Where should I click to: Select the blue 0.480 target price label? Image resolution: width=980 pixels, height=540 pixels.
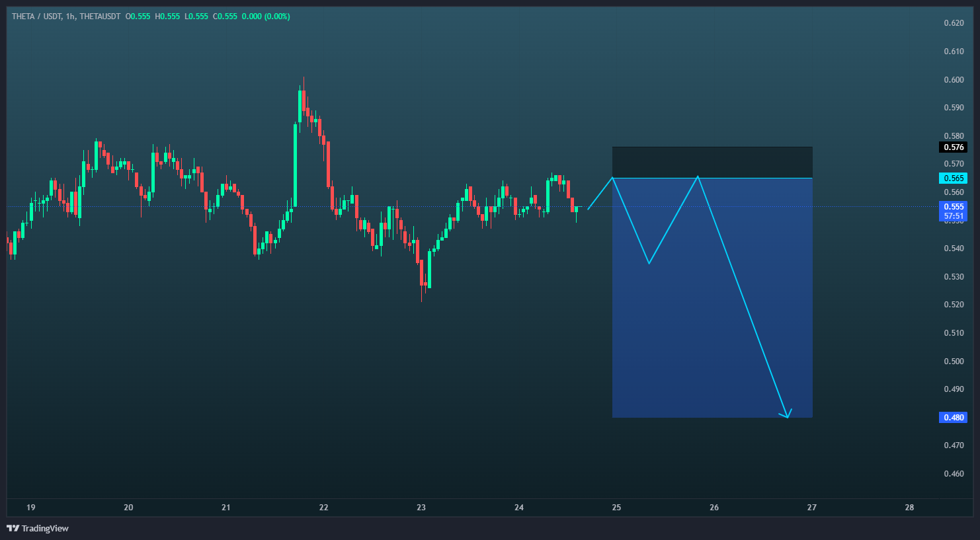click(x=954, y=418)
